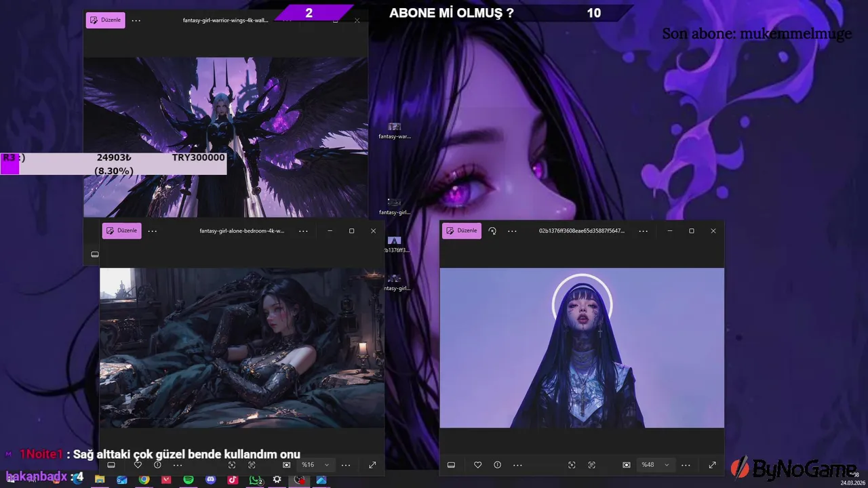Click the file name 02b1376ff3608eae65d35887f5647...

[582, 230]
